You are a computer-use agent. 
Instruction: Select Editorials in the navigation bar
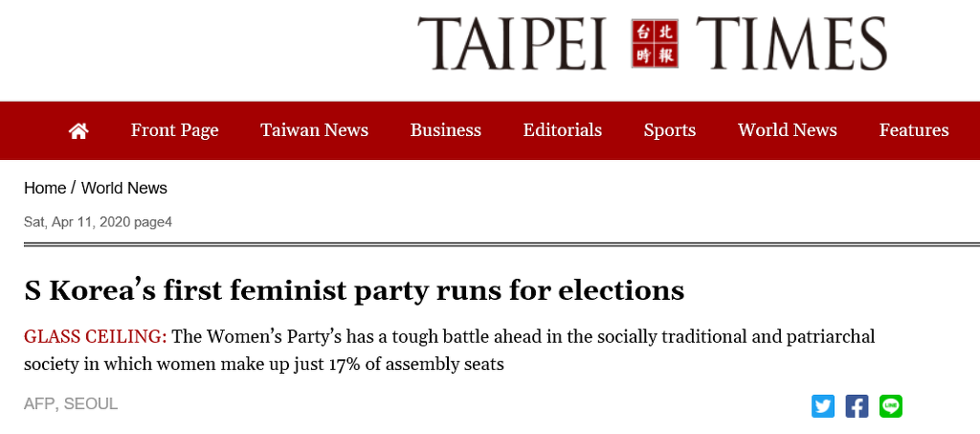click(562, 130)
